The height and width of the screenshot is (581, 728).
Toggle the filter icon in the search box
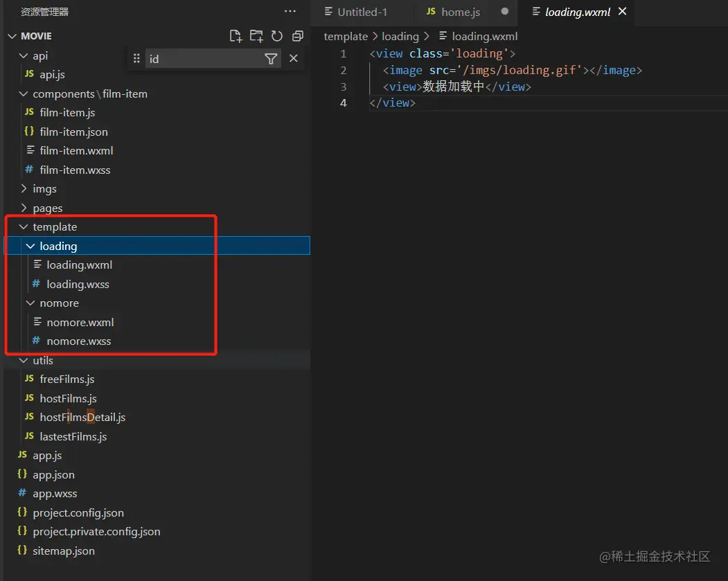pyautogui.click(x=271, y=59)
